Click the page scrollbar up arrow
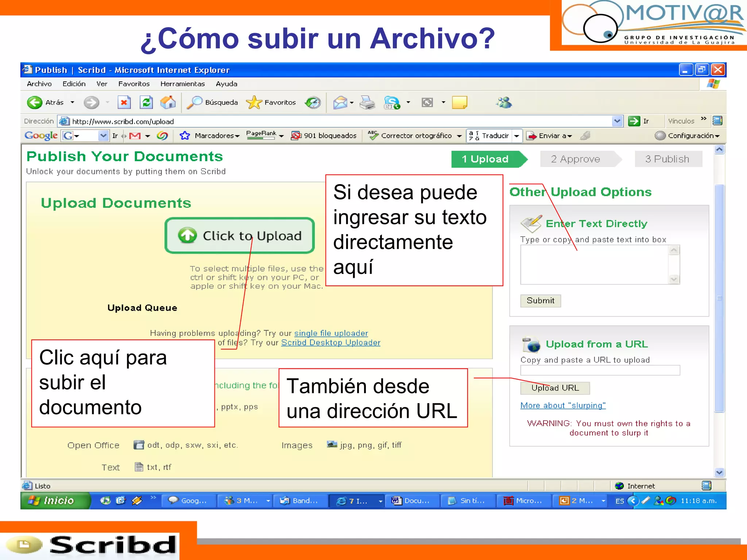The image size is (747, 560). [719, 149]
